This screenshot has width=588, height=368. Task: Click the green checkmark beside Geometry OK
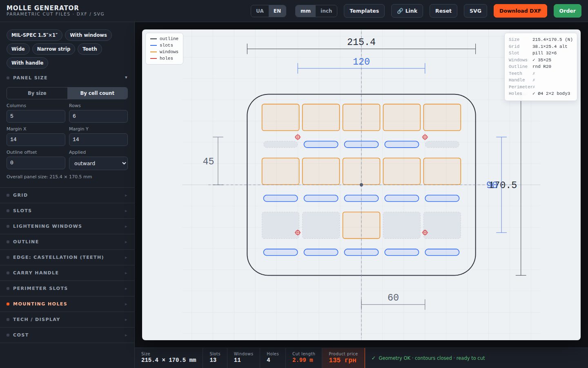tap(373, 358)
